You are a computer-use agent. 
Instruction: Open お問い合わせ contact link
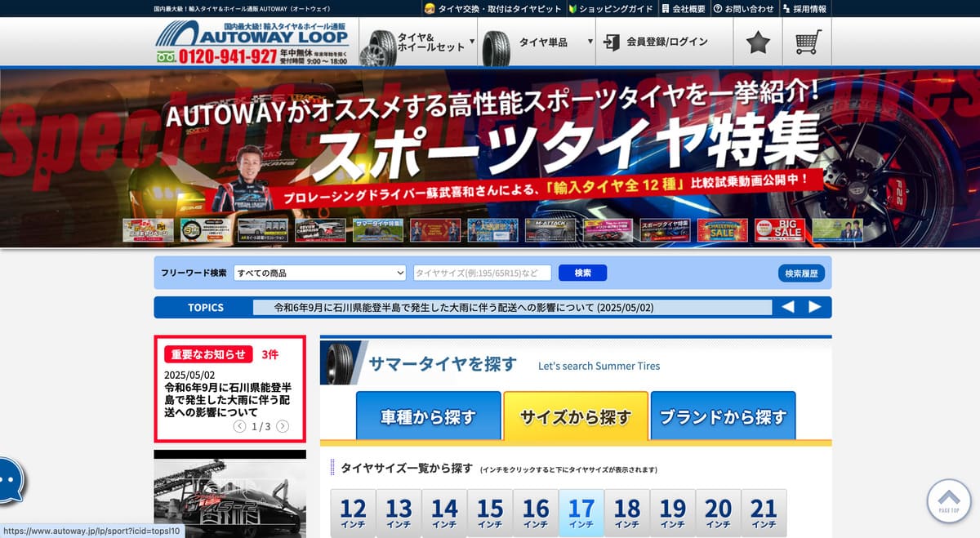[x=743, y=8]
